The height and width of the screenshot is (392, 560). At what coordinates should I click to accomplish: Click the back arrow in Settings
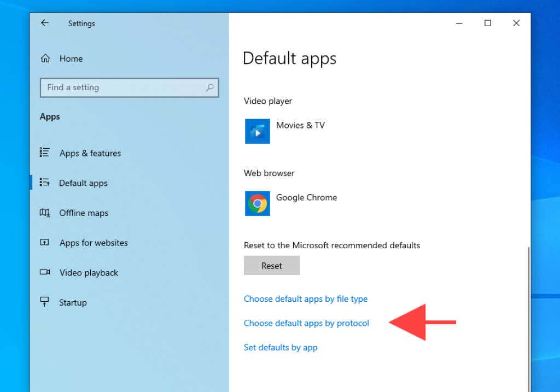click(x=45, y=23)
